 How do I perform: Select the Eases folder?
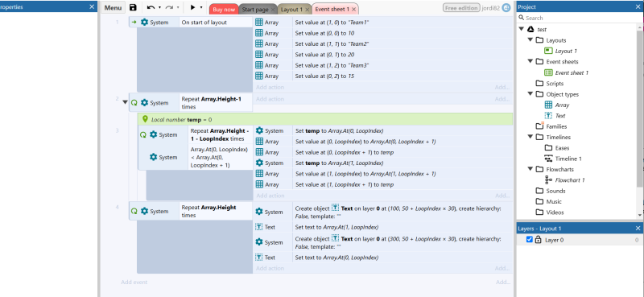coord(562,147)
